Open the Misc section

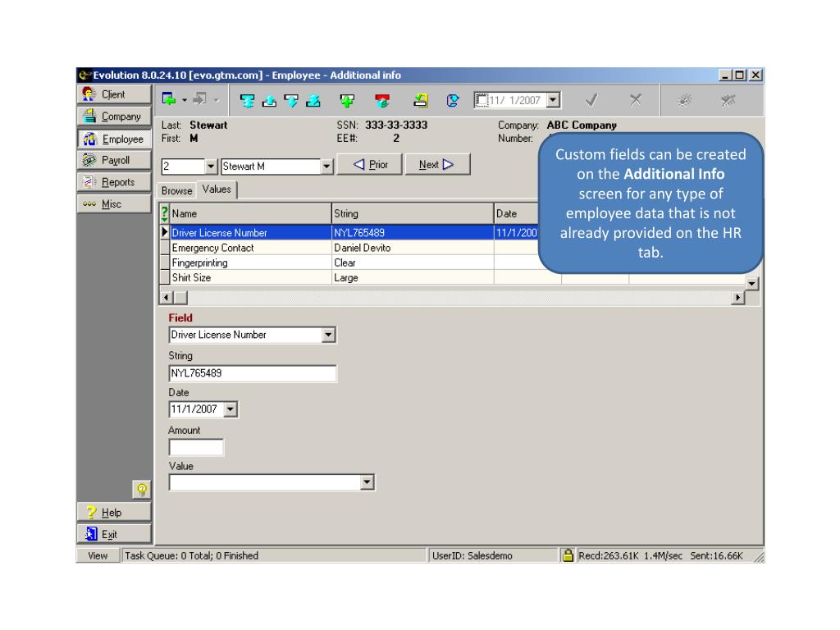[114, 204]
